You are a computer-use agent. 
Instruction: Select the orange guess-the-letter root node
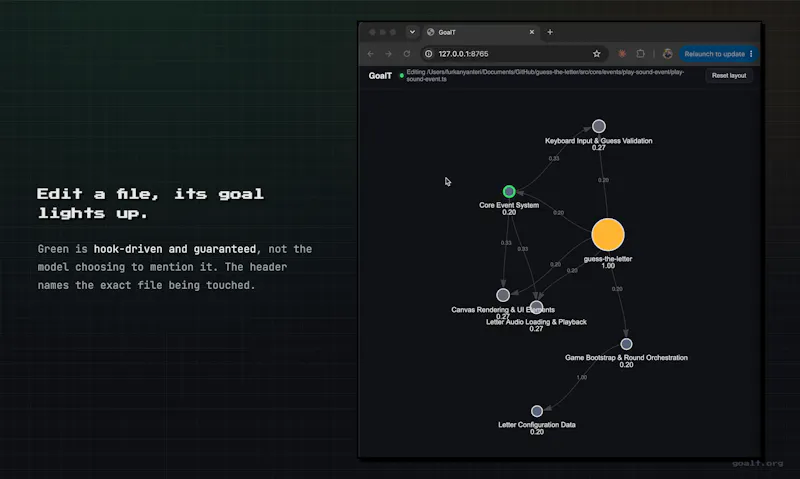pos(608,235)
